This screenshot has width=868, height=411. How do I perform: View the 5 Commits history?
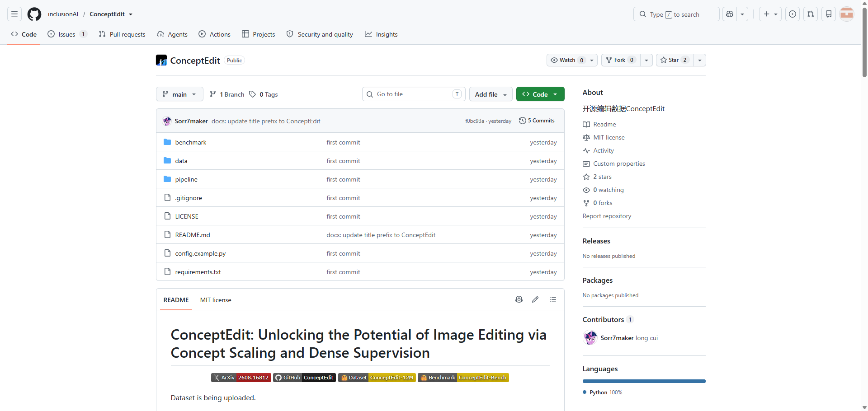(537, 121)
